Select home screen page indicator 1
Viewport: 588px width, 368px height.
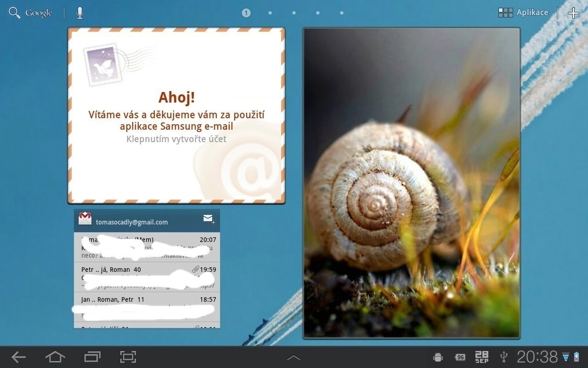[246, 13]
